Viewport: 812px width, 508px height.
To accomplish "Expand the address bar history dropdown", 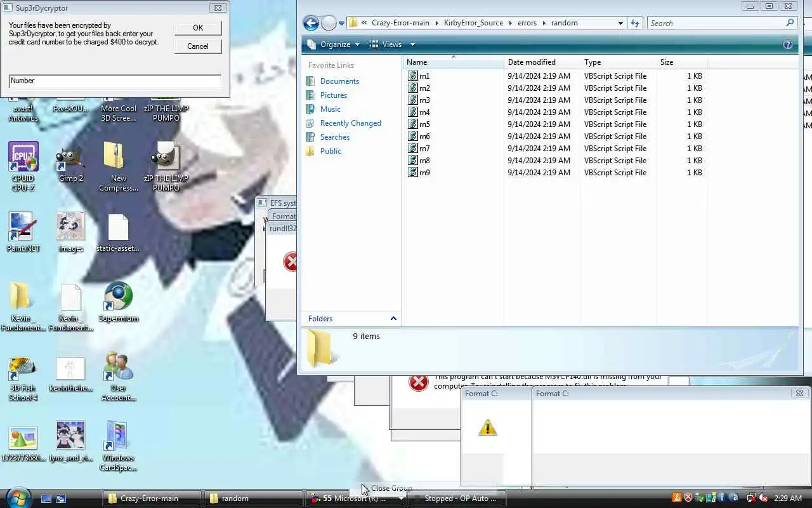I will (x=620, y=23).
